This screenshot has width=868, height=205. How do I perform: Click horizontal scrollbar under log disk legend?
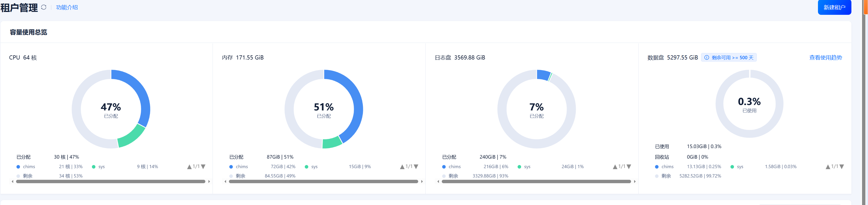[536, 182]
